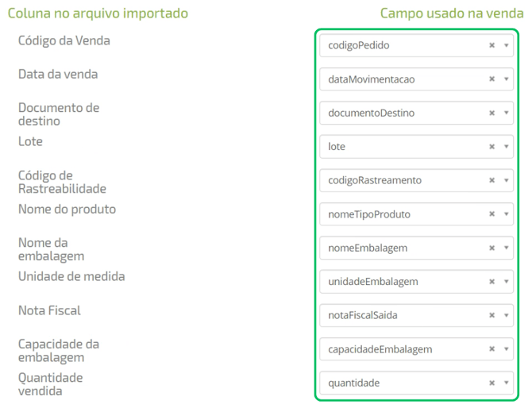
Task: Expand the notaFiscalSaida dropdown arrow
Action: tap(506, 316)
